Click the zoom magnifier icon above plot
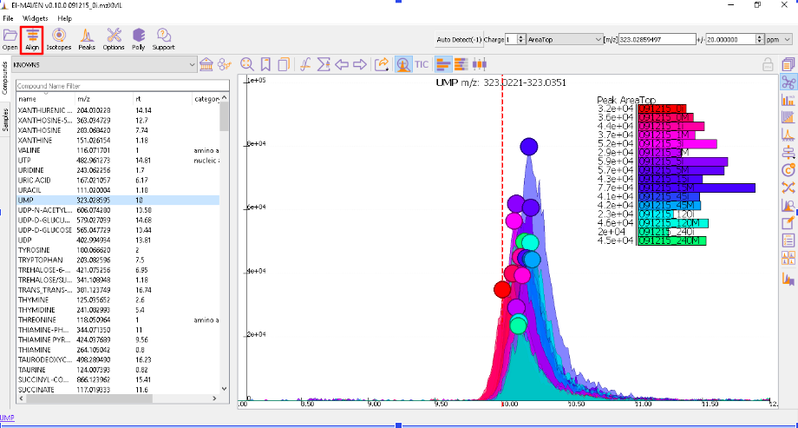Viewport: 798px width, 428px height. click(247, 65)
